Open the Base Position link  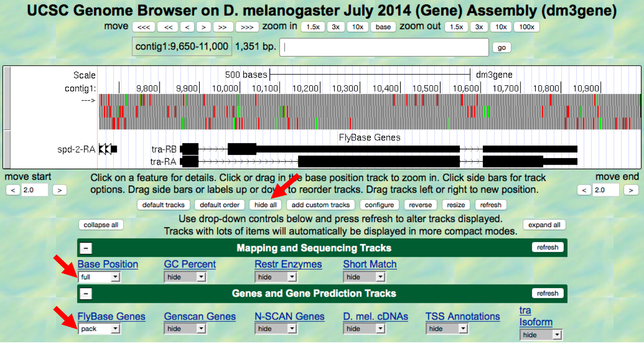108,264
